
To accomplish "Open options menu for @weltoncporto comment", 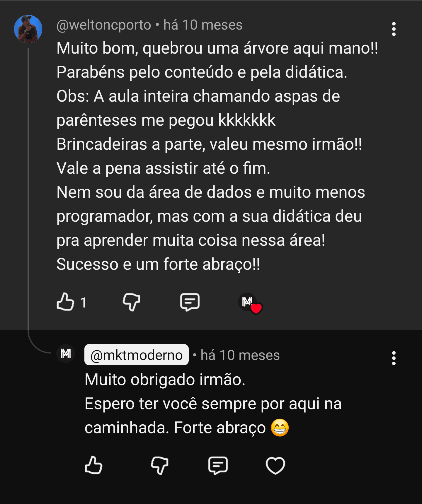I will coord(394,29).
